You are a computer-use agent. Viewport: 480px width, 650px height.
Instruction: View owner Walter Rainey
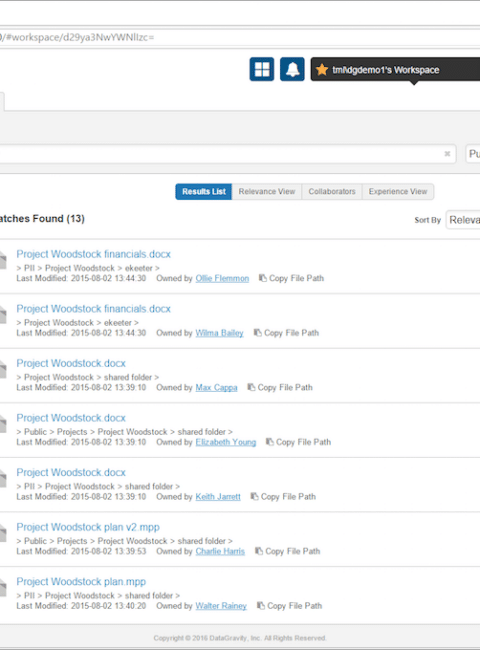(x=221, y=606)
